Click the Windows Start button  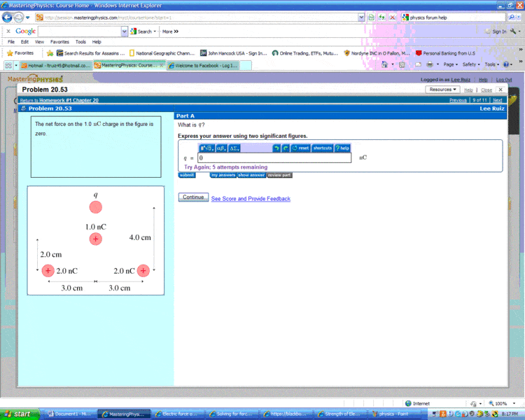coord(17,414)
